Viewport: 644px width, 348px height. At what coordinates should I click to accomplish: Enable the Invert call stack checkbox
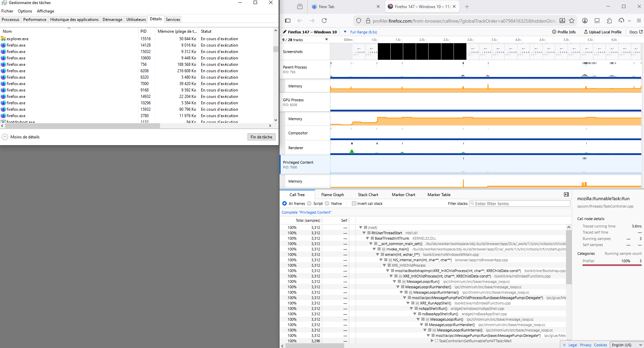pyautogui.click(x=354, y=204)
